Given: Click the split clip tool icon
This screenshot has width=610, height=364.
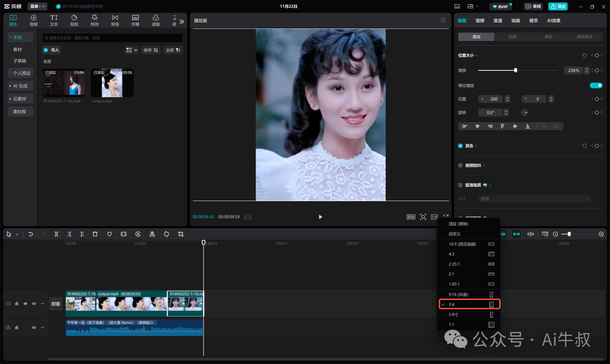Looking at the screenshot, I should pos(56,234).
